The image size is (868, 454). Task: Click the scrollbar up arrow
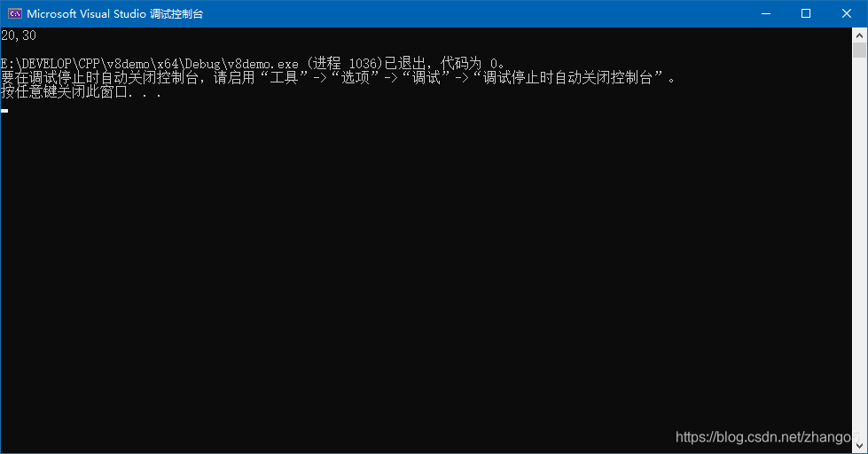coord(859,35)
